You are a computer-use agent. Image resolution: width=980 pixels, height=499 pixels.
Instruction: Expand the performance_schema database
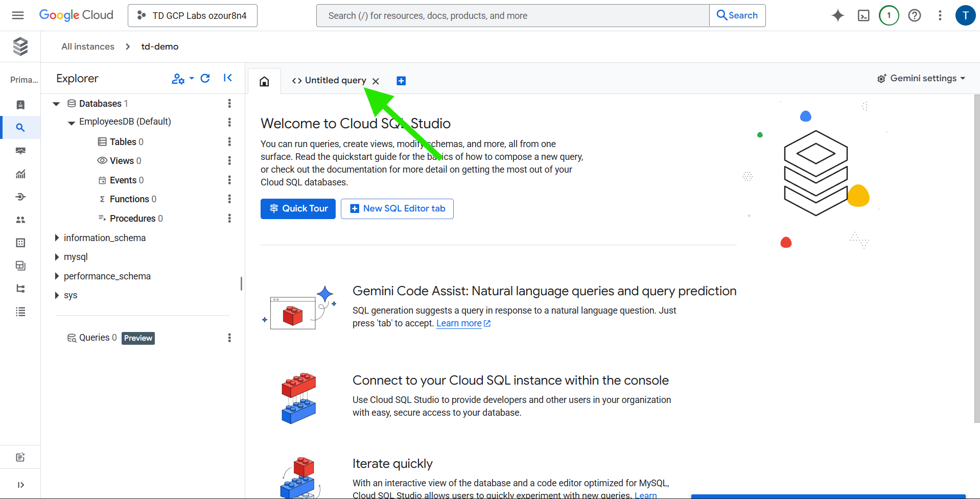pyautogui.click(x=57, y=276)
